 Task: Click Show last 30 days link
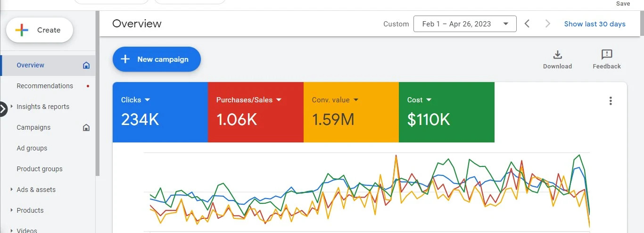[x=595, y=24]
